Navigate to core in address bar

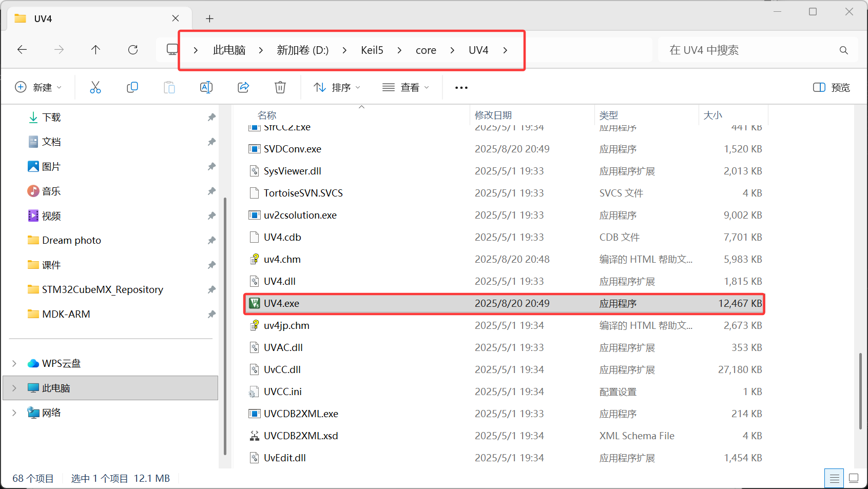click(426, 50)
